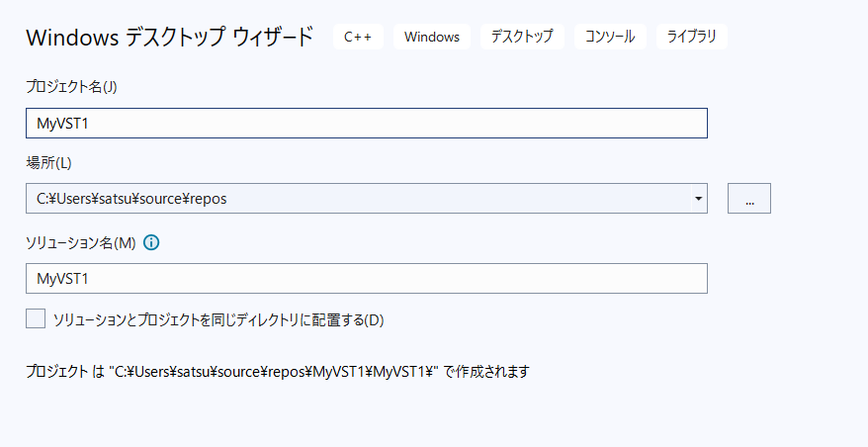Image resolution: width=868 pixels, height=447 pixels.
Task: Expand the 場所 location dropdown arrow
Action: pos(699,199)
